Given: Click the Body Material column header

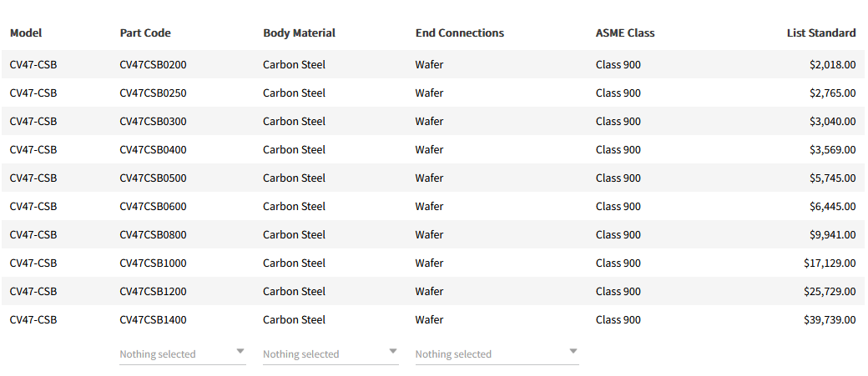Looking at the screenshot, I should (x=299, y=33).
